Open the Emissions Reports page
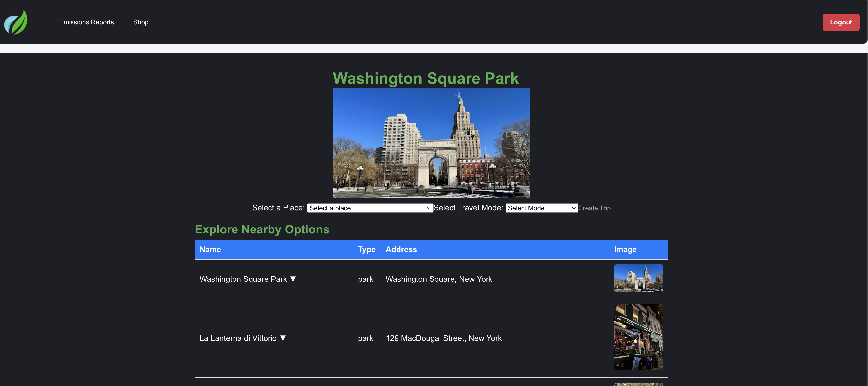Image resolution: width=868 pixels, height=386 pixels. coord(86,22)
